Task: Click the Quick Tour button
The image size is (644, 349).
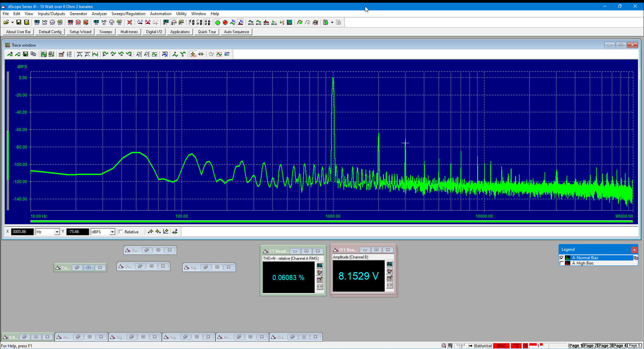Action: click(x=207, y=32)
